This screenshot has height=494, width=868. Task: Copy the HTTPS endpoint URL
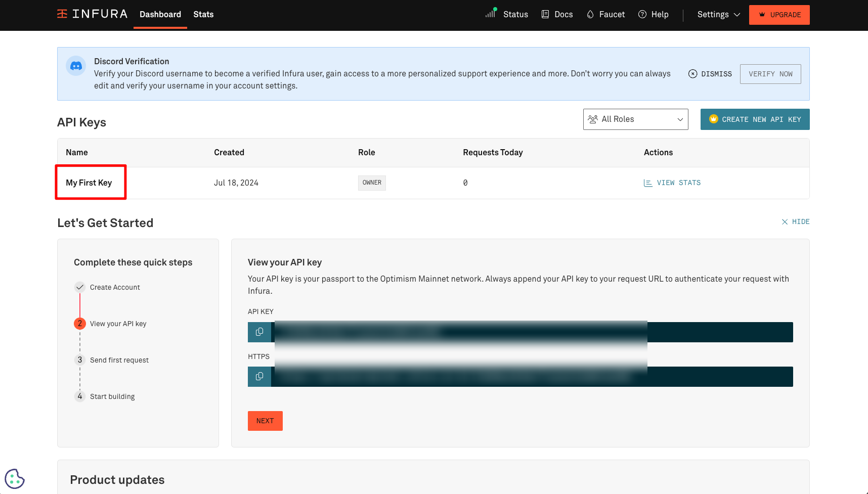coord(259,377)
